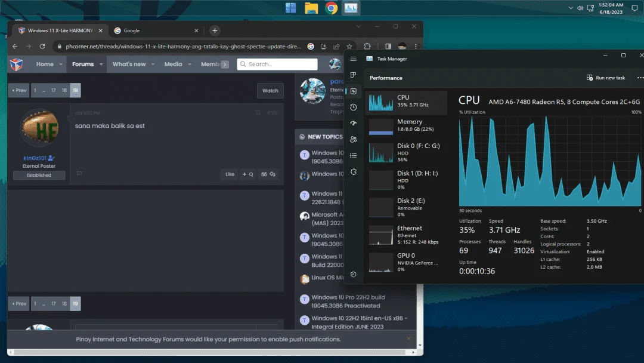Image resolution: width=644 pixels, height=363 pixels.
Task: Open Details page in Task Manager sidebar
Action: (353, 155)
